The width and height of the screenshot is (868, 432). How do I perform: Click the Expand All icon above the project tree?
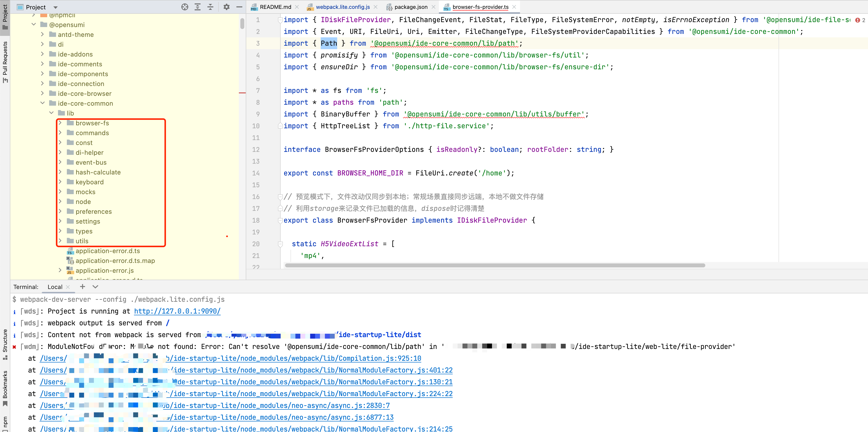click(197, 7)
